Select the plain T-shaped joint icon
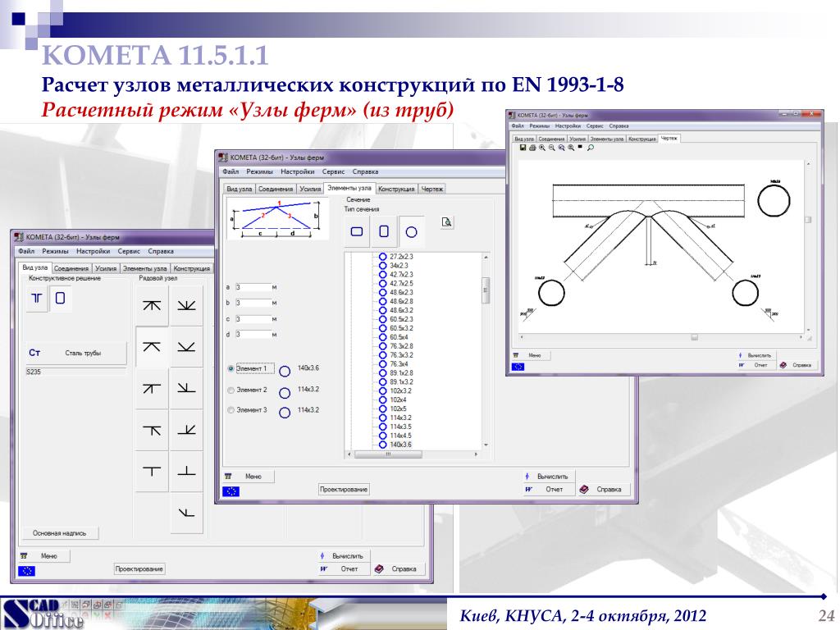 [152, 471]
